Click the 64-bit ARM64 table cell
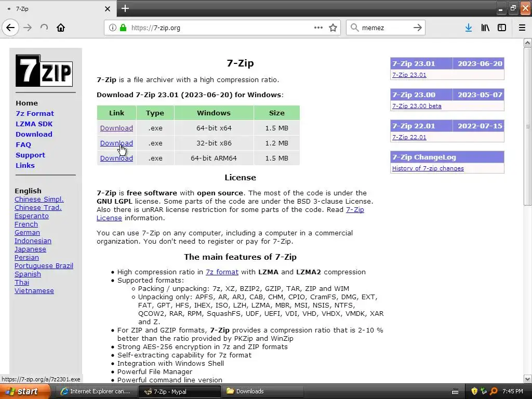This screenshot has height=399, width=532. [214, 158]
